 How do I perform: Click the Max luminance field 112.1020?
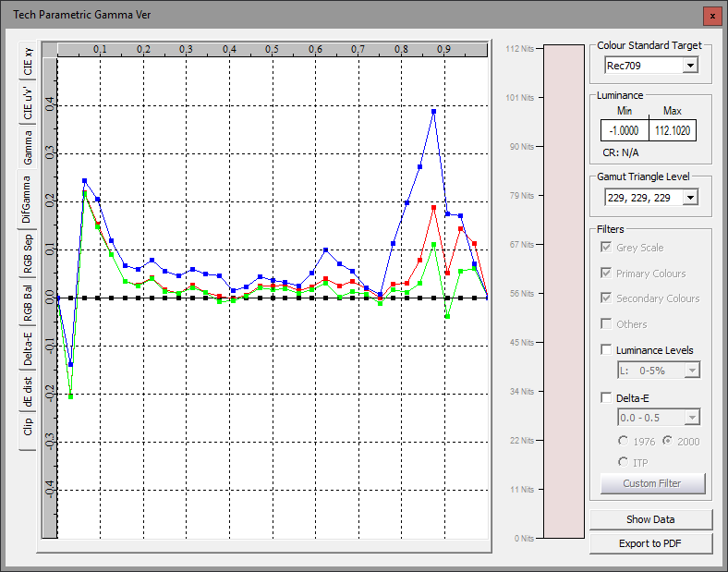pos(673,130)
